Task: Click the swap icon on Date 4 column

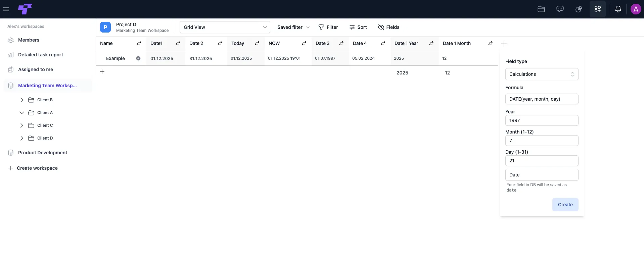Action: point(383,43)
